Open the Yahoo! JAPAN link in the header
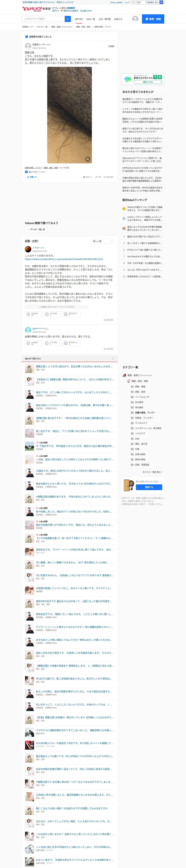186x868 pixels. tap(116, 2)
